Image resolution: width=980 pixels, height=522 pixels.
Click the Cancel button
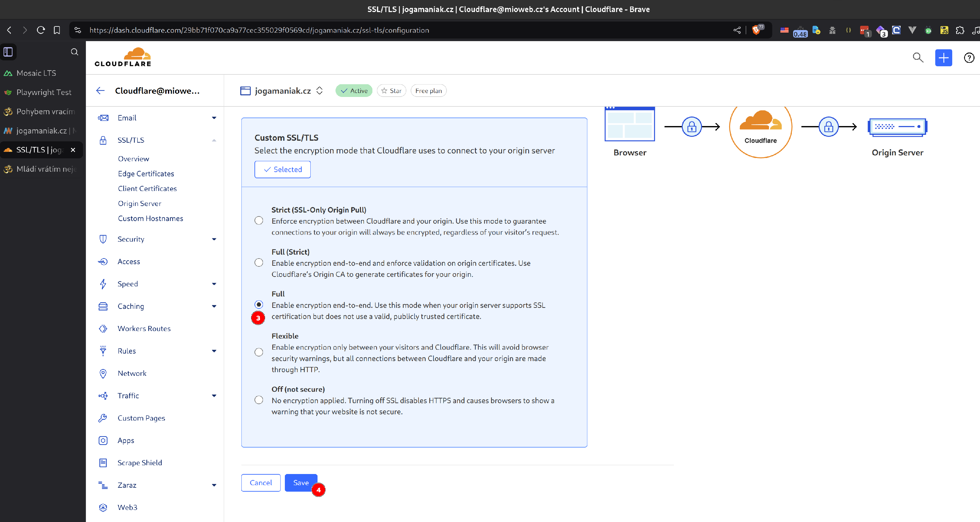click(261, 482)
